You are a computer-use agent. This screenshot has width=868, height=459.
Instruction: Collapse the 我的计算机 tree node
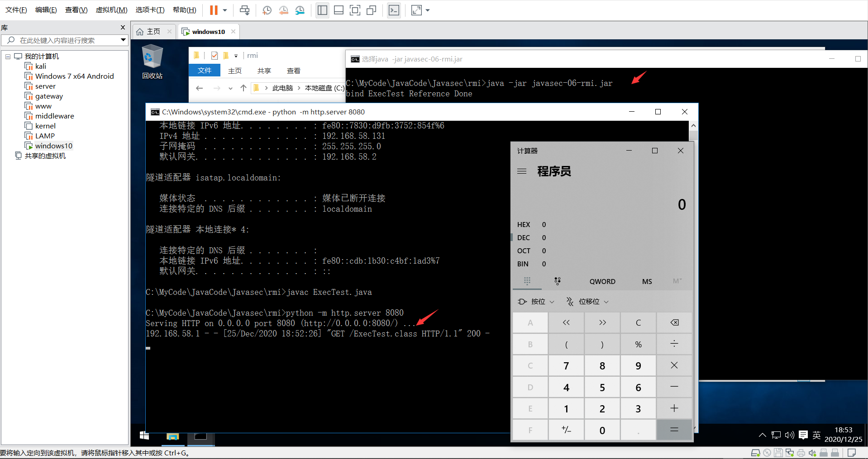8,57
